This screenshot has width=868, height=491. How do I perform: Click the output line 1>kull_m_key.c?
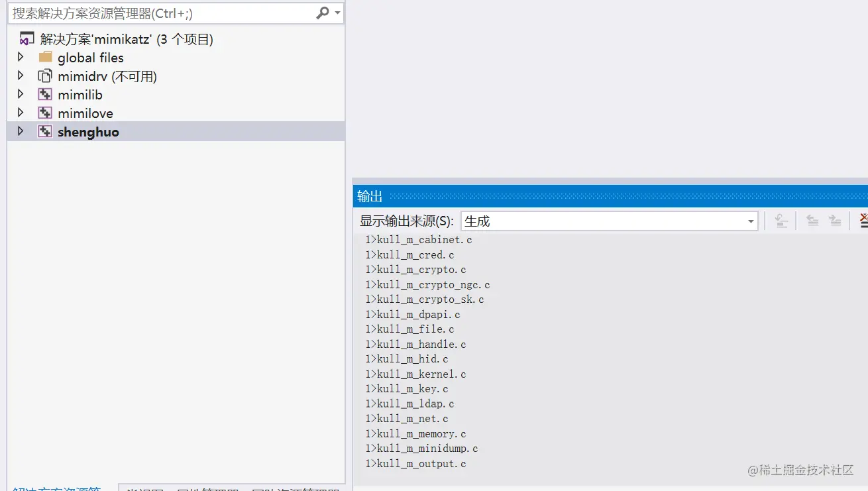tap(407, 389)
